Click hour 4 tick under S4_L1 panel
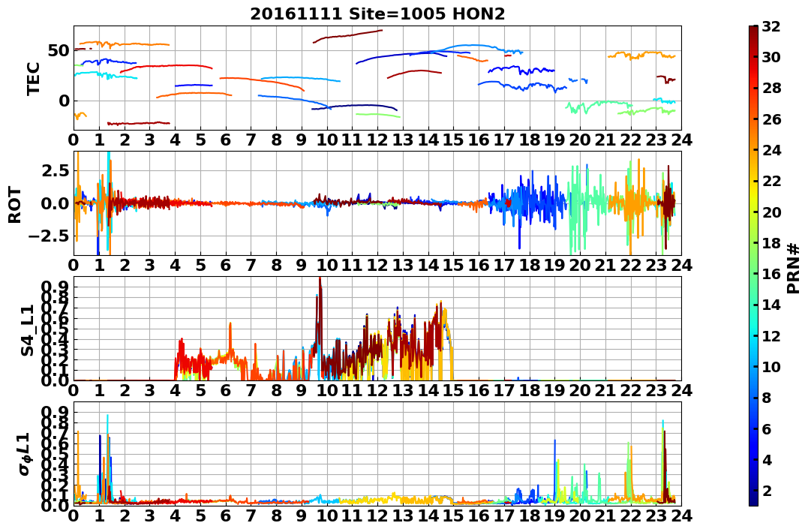 point(176,391)
